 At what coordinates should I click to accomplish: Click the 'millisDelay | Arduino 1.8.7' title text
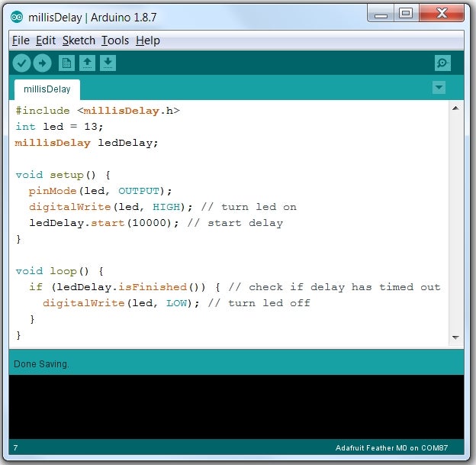[92, 18]
